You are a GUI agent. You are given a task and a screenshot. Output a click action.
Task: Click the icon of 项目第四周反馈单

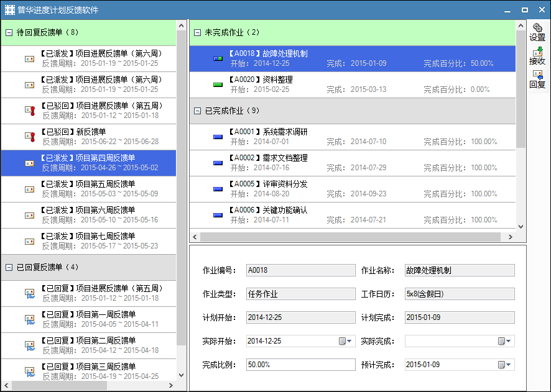click(29, 163)
